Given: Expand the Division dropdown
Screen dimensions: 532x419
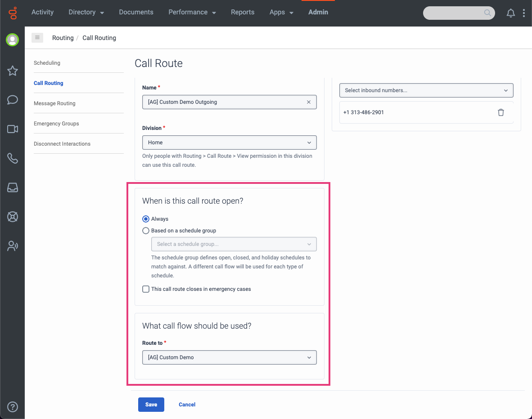Looking at the screenshot, I should click(230, 143).
